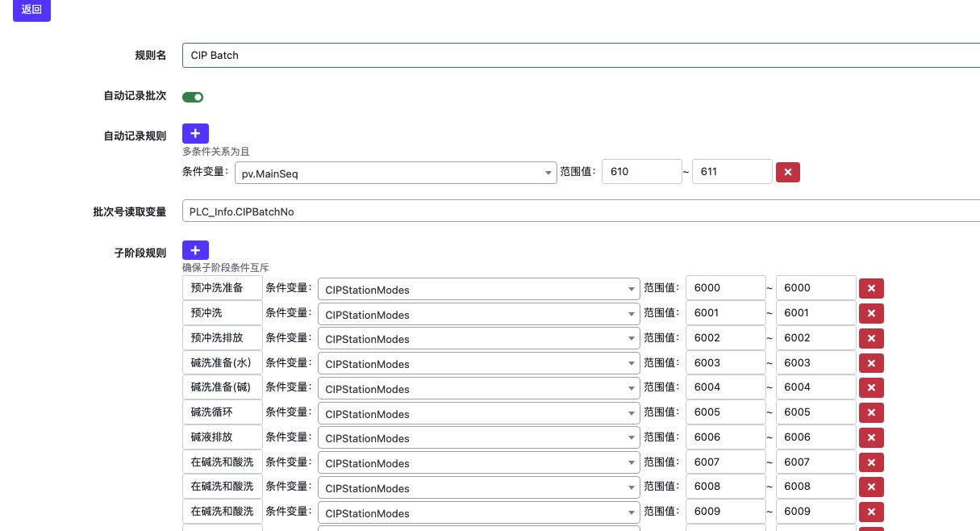Click the range end field showing 611
The image size is (980, 531).
pyautogui.click(x=732, y=172)
